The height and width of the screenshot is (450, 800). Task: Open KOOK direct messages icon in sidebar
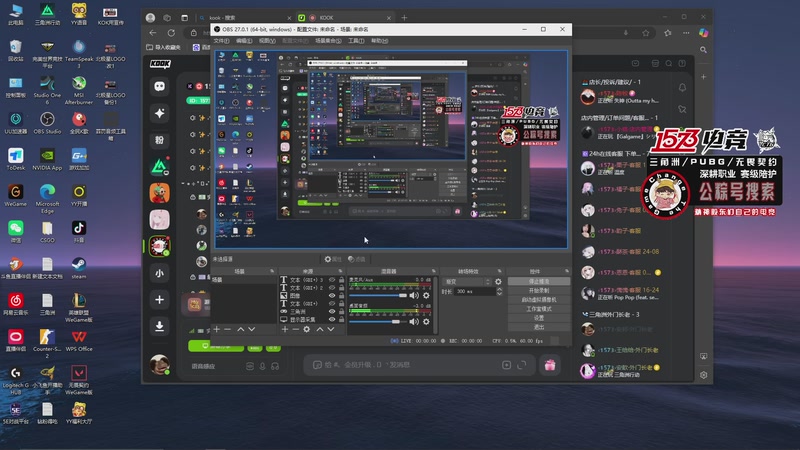pos(160,86)
